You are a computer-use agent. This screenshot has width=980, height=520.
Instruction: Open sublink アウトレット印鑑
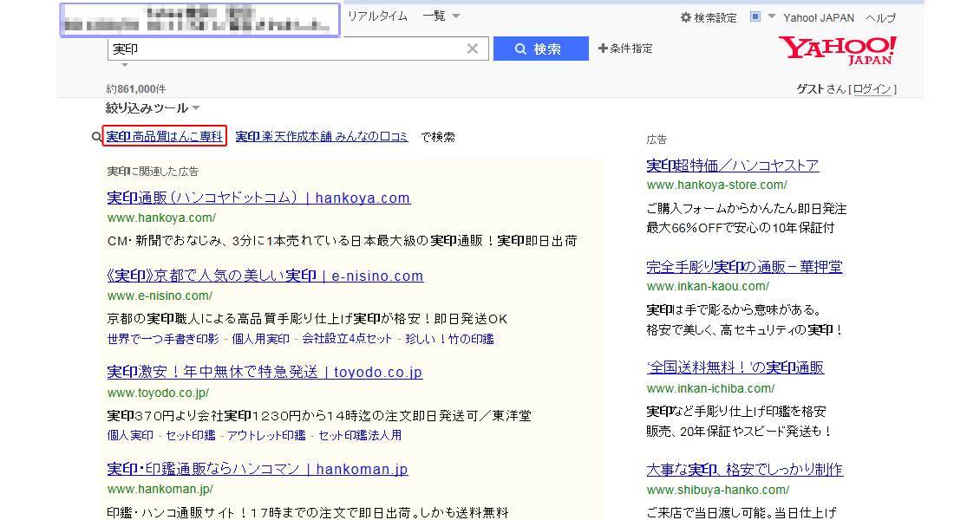[x=267, y=435]
